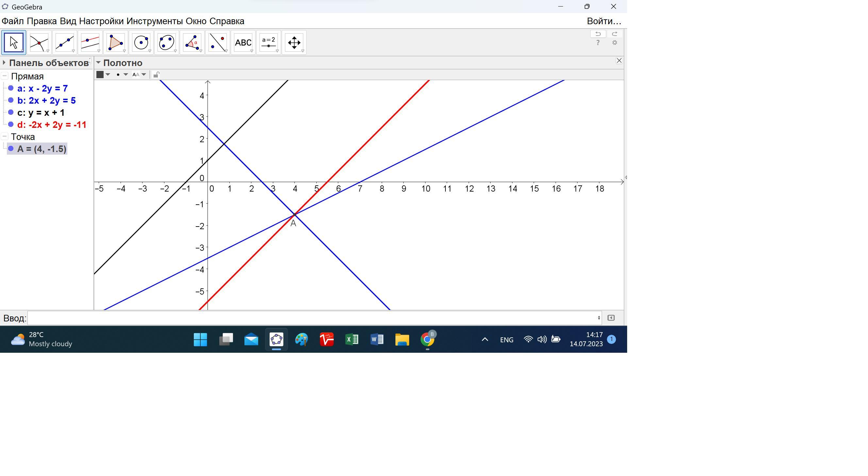Select the Circle with center tool
The width and height of the screenshot is (868, 476).
[141, 42]
